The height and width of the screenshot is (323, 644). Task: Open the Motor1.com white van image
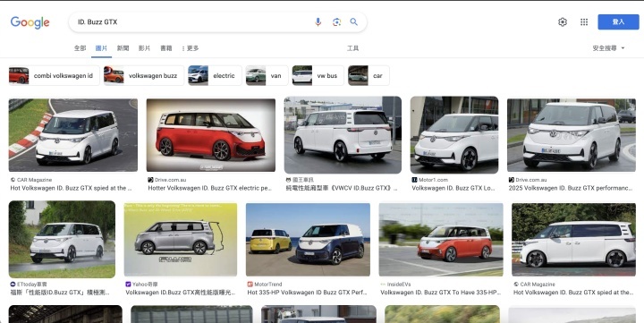454,135
